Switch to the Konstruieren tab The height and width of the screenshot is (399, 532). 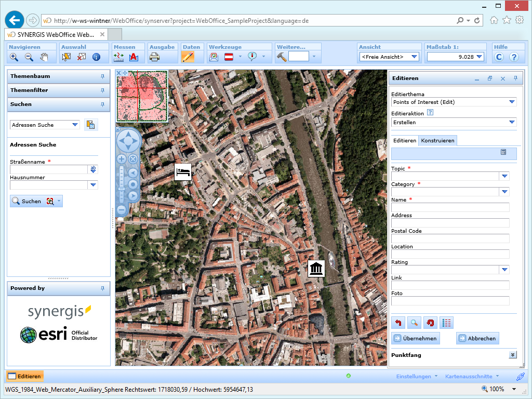437,141
